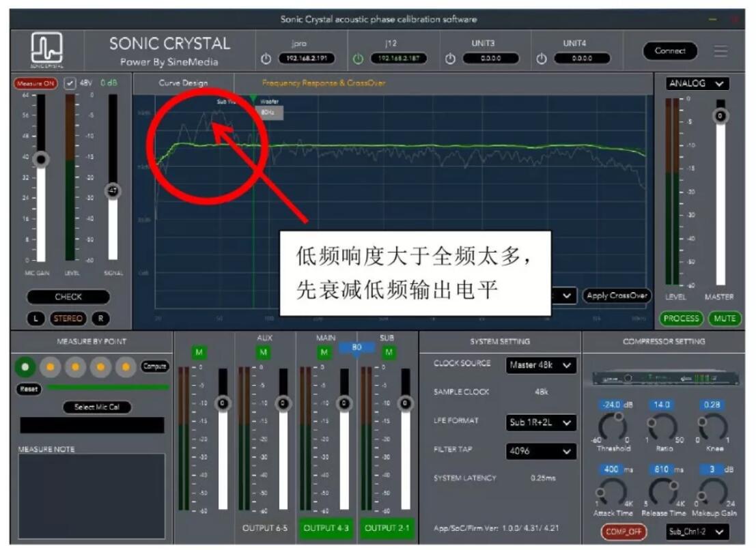Adjust the compressor Knee knob
Viewport: 756px width, 550px height.
click(x=712, y=426)
